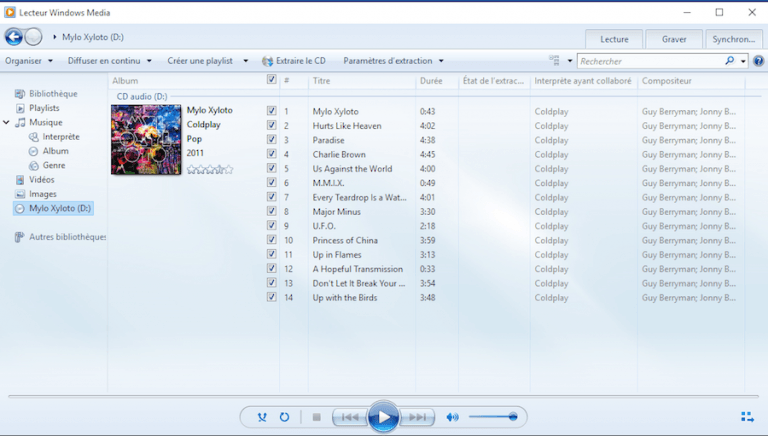The width and height of the screenshot is (768, 436).
Task: Open the blue Help question-mark icon
Action: 758,61
